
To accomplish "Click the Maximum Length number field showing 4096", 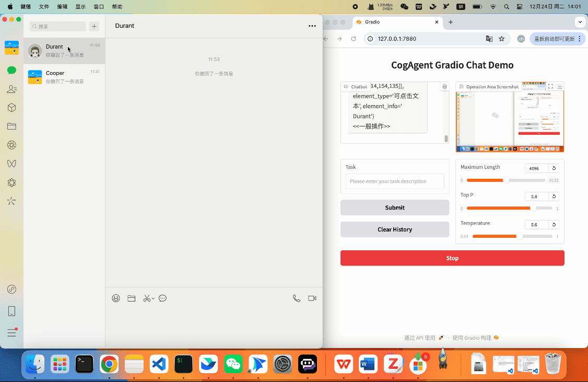I will pos(537,168).
